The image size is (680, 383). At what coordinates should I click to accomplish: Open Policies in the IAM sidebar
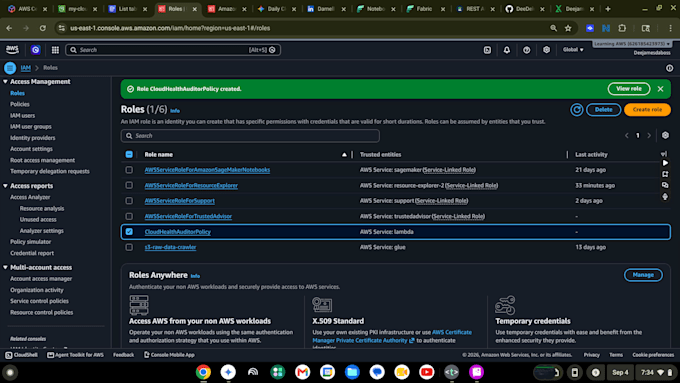click(x=20, y=104)
